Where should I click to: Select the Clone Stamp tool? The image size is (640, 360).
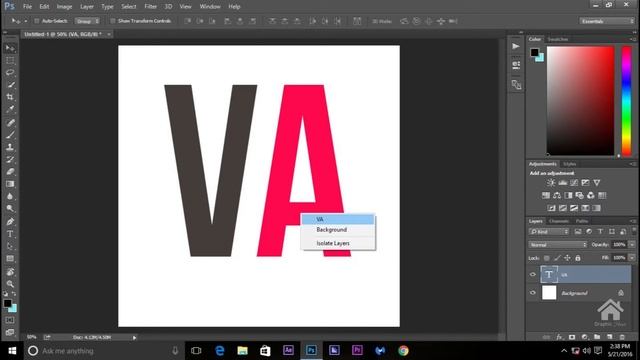point(10,147)
